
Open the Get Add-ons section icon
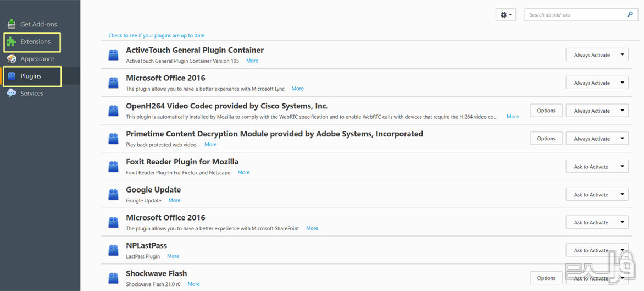[x=12, y=24]
